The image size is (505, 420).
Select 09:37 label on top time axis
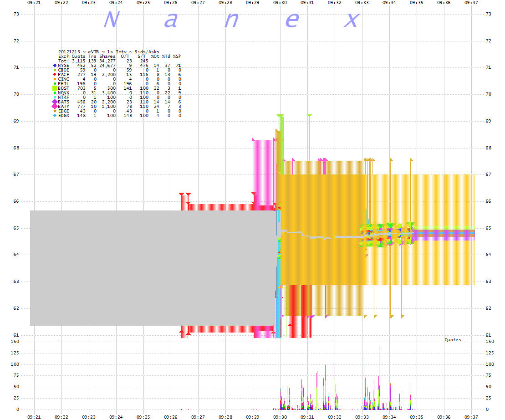pos(471,3)
